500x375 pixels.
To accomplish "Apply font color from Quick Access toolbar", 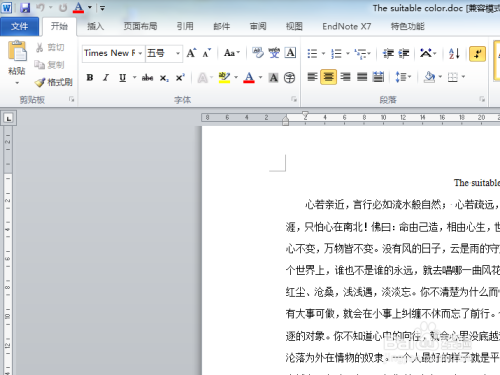I will coord(78,7).
